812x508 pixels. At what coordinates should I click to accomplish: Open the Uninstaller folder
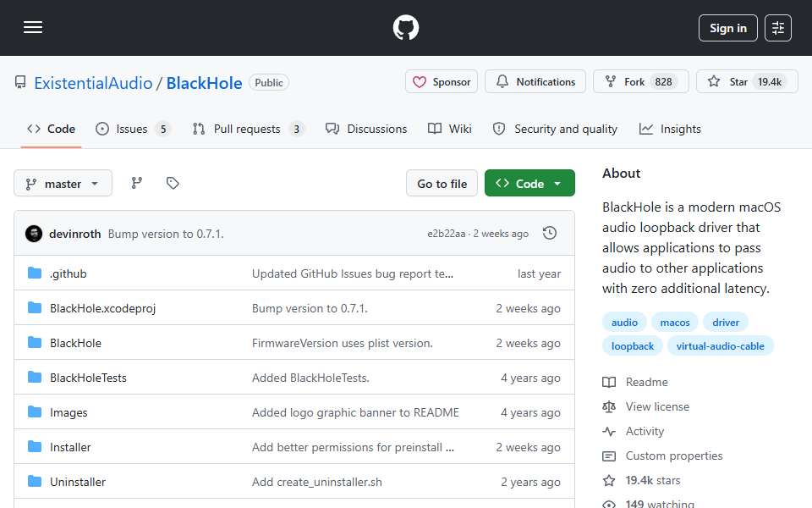tap(78, 482)
